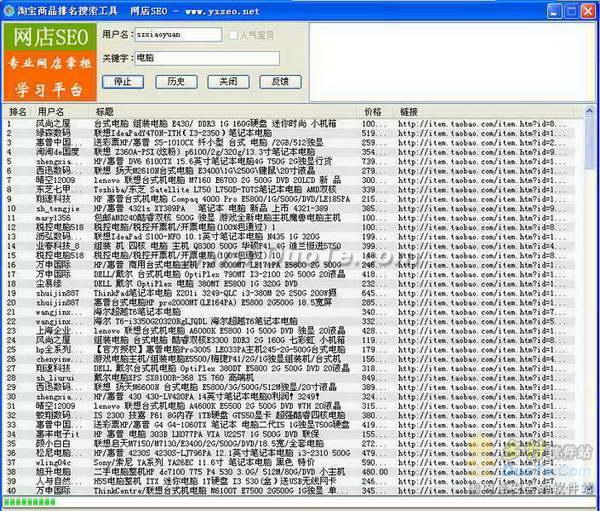Viewport: 600px width, 511px height.
Task: Click the 停止 button
Action: pyautogui.click(x=123, y=82)
